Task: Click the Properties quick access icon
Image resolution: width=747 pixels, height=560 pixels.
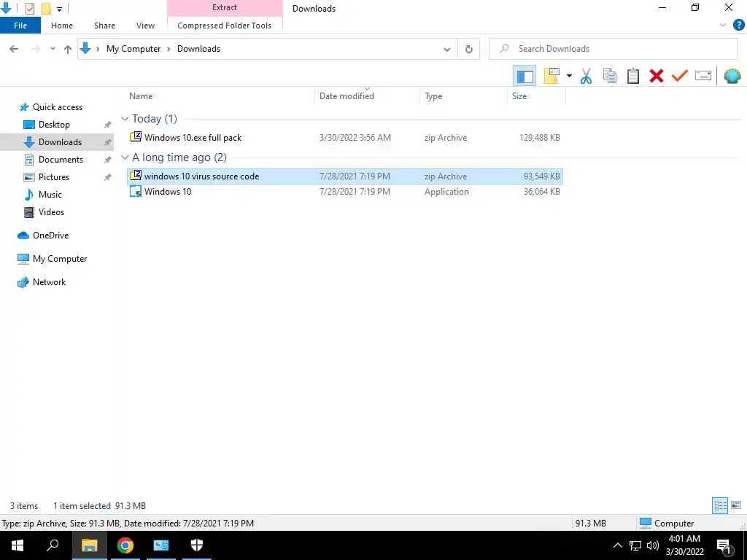Action: point(29,8)
